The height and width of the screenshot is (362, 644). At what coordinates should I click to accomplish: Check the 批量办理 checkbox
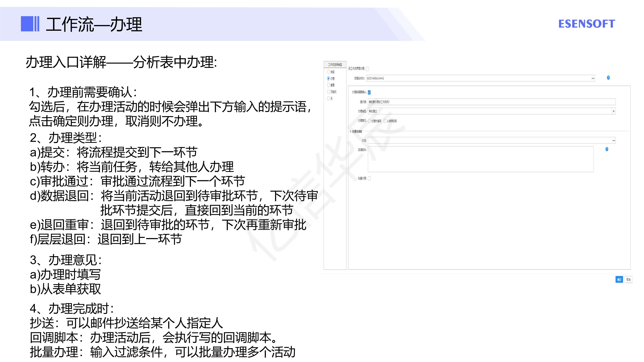[369, 178]
